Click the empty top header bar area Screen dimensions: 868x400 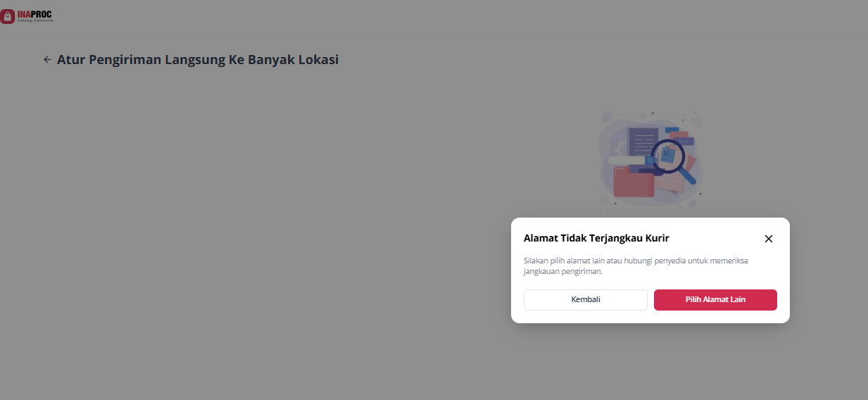(422, 18)
